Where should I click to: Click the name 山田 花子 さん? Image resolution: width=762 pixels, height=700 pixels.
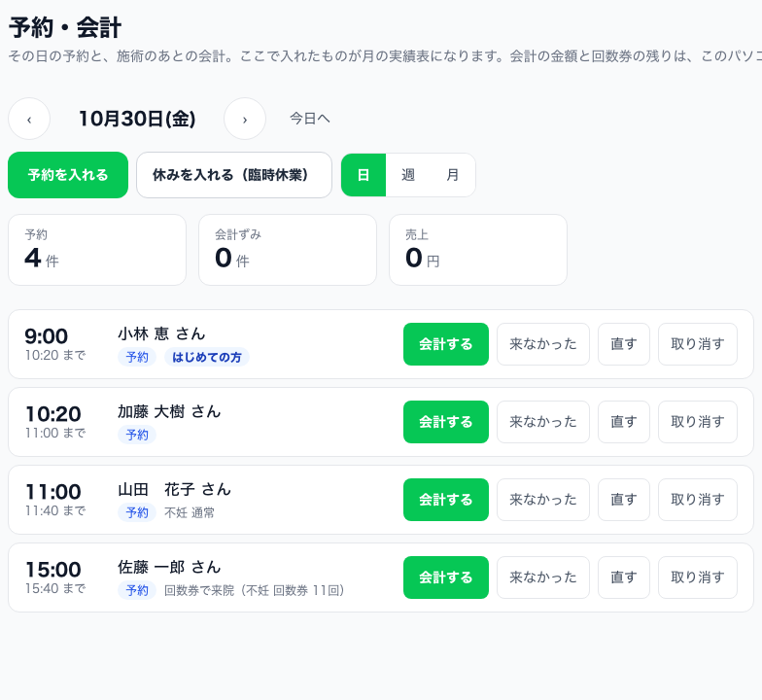[x=174, y=490]
